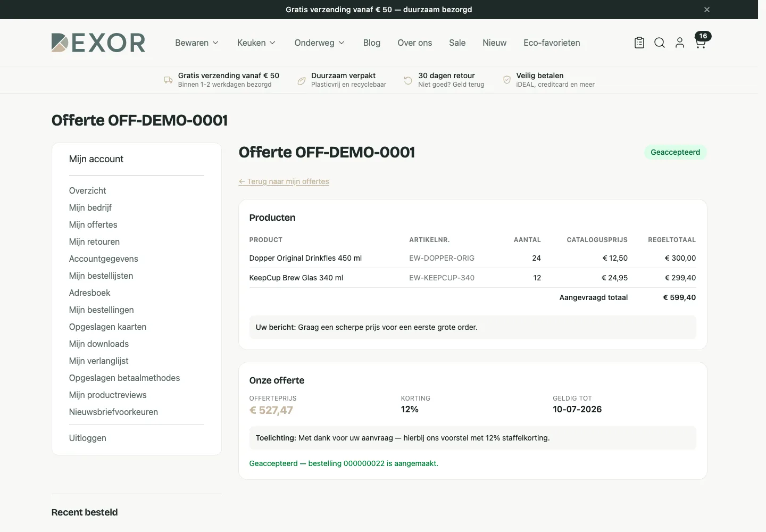Open Opgeslagen betaalmethodes in sidebar

point(124,378)
